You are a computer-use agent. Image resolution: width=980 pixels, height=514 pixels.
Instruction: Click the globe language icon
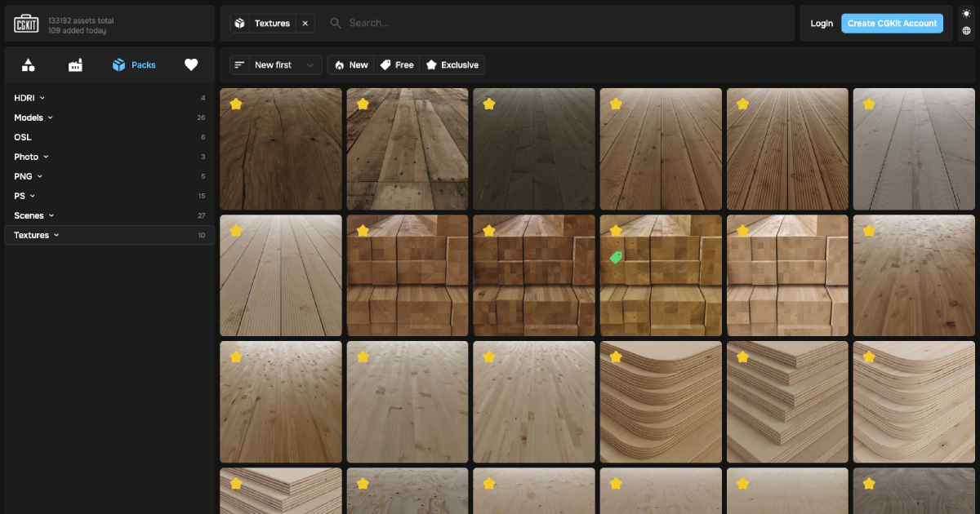967,31
